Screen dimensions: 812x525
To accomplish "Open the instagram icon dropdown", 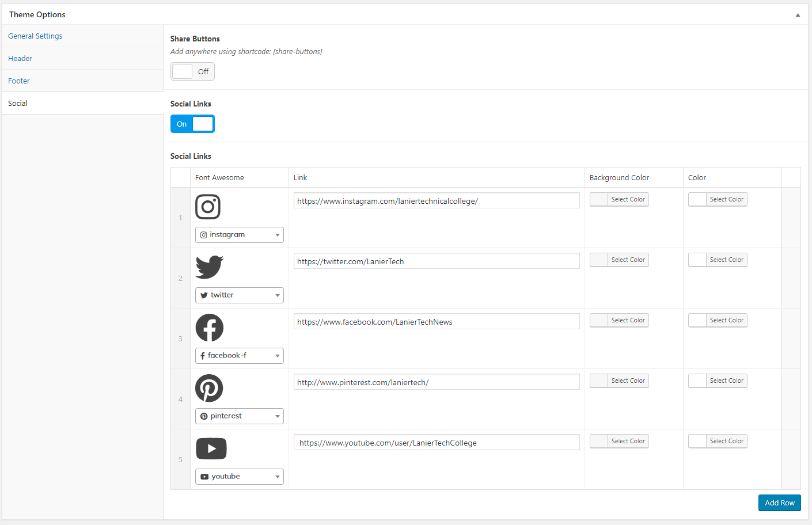I will point(240,235).
